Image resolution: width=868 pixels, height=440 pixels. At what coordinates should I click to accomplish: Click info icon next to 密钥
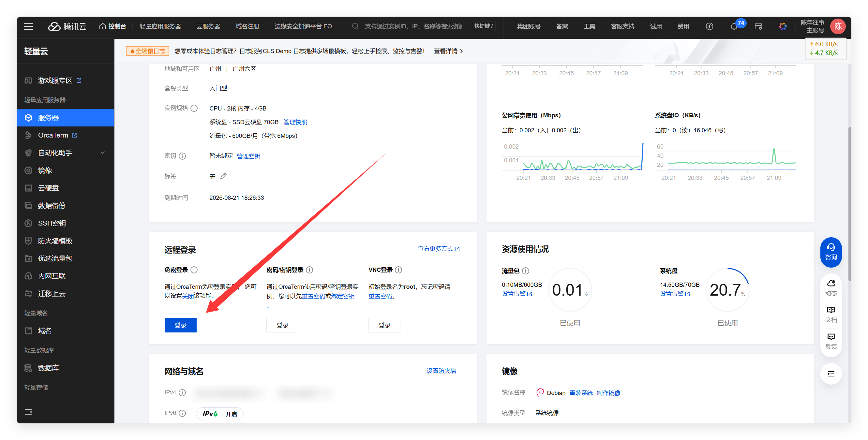pos(182,156)
